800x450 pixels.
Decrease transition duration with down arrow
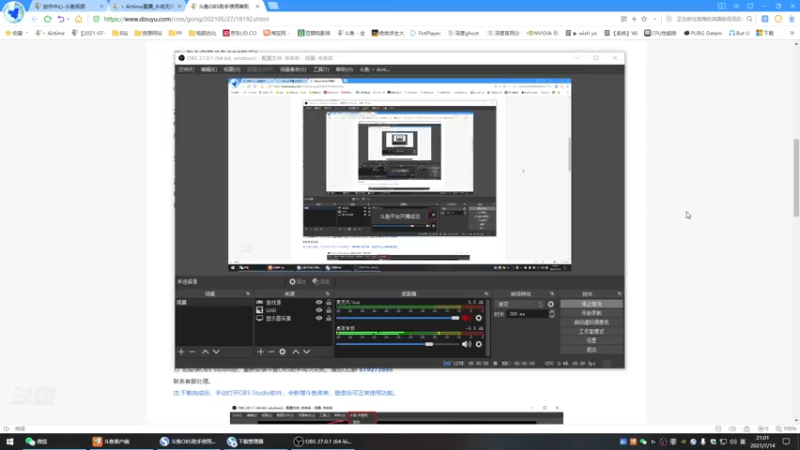552,316
